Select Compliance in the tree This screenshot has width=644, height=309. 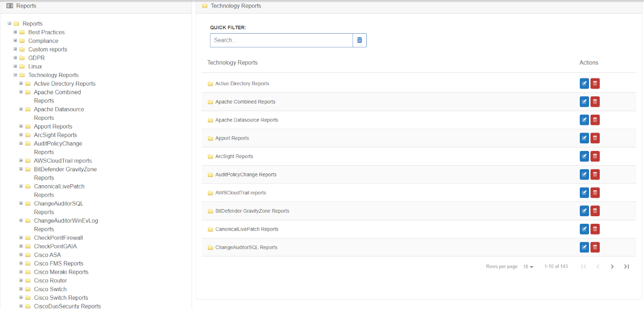43,41
